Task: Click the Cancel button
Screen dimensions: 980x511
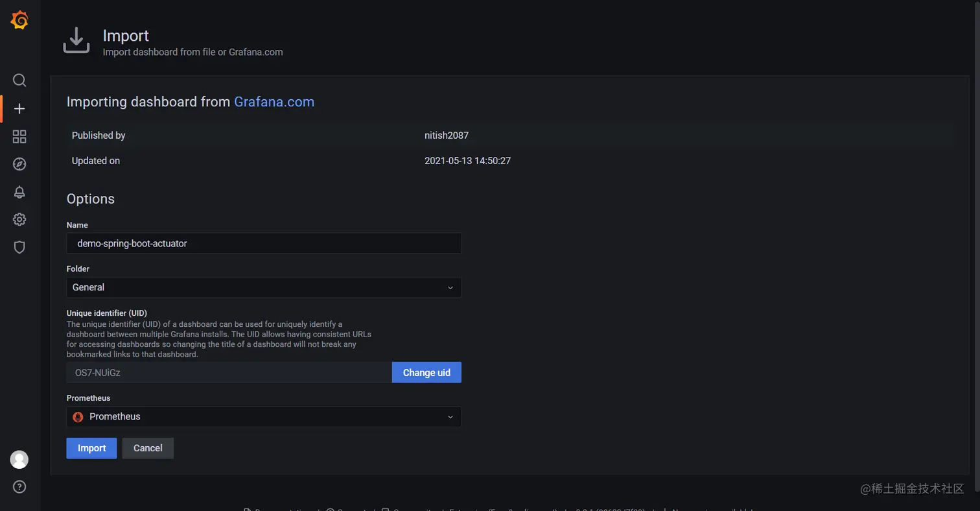Action: (x=148, y=448)
